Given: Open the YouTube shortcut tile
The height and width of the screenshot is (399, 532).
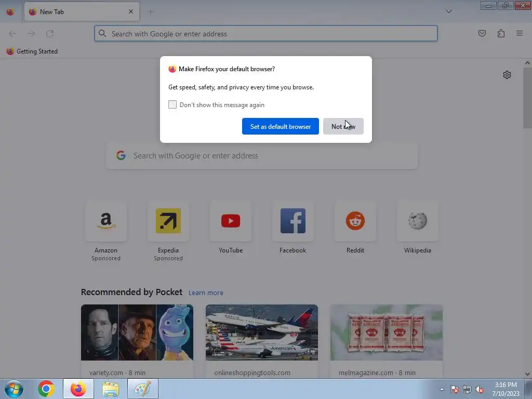Looking at the screenshot, I should tap(231, 221).
